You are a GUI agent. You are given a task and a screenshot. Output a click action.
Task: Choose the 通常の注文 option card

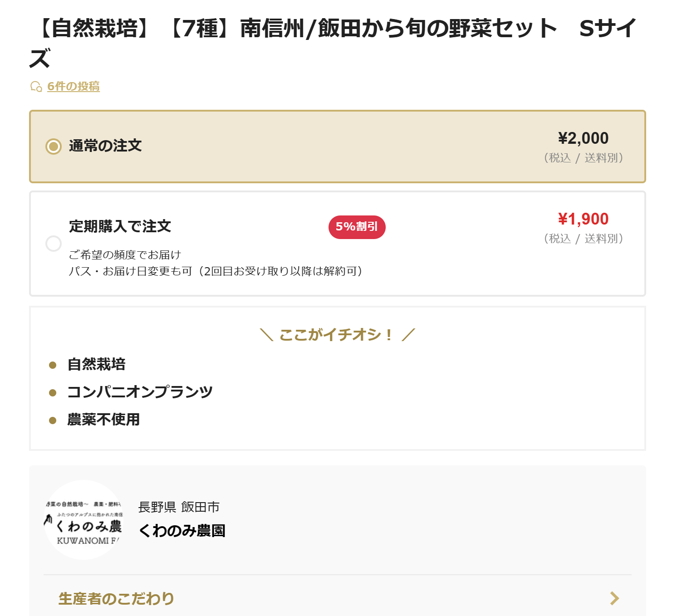338,147
